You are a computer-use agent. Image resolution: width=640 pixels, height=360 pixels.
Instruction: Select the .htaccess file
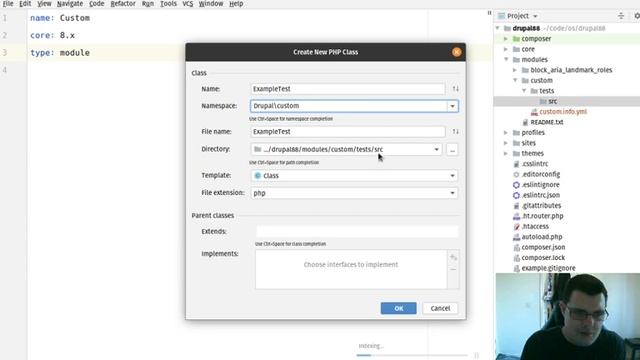pos(535,226)
